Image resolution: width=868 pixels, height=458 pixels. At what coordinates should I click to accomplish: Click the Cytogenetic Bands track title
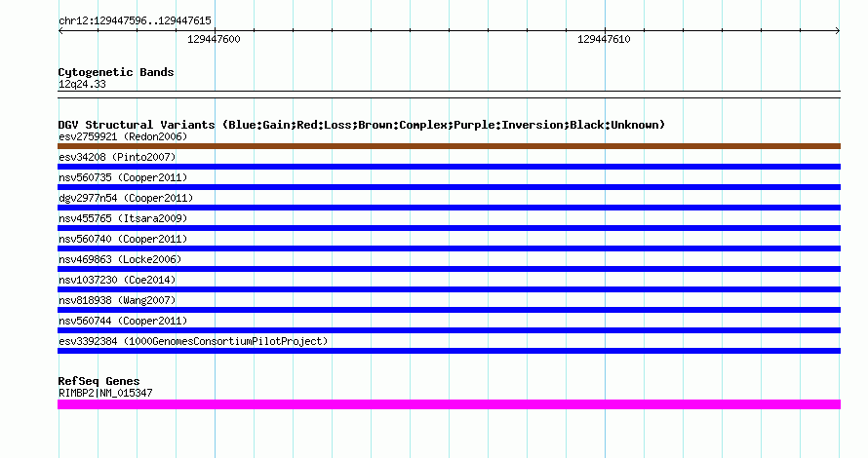[x=116, y=72]
